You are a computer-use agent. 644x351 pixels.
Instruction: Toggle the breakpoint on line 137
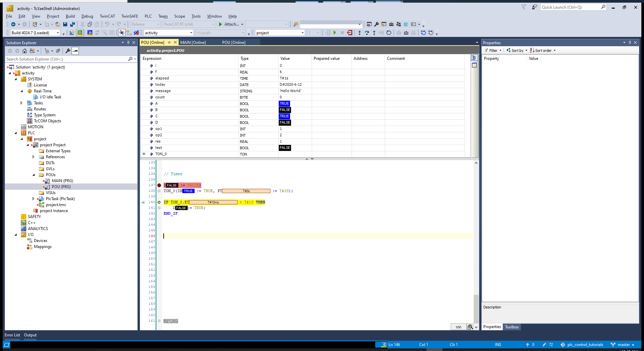[x=159, y=185]
